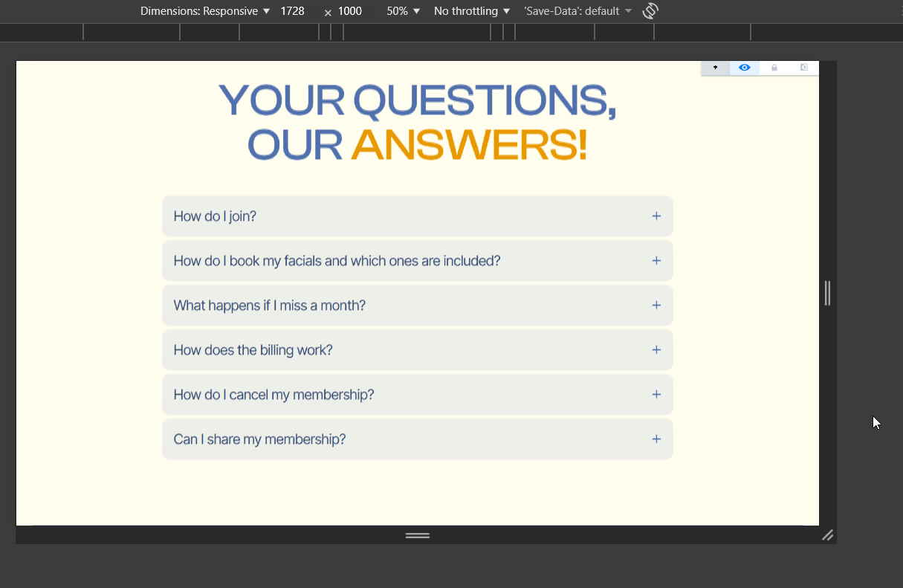Click the right-edge viewport resize handle
The image size is (903, 588).
click(x=828, y=293)
